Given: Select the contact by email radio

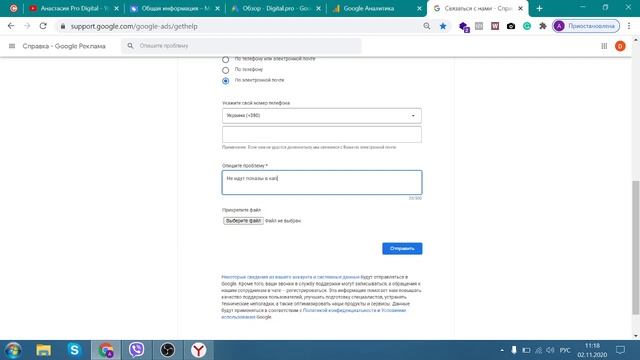Looking at the screenshot, I should (225, 81).
